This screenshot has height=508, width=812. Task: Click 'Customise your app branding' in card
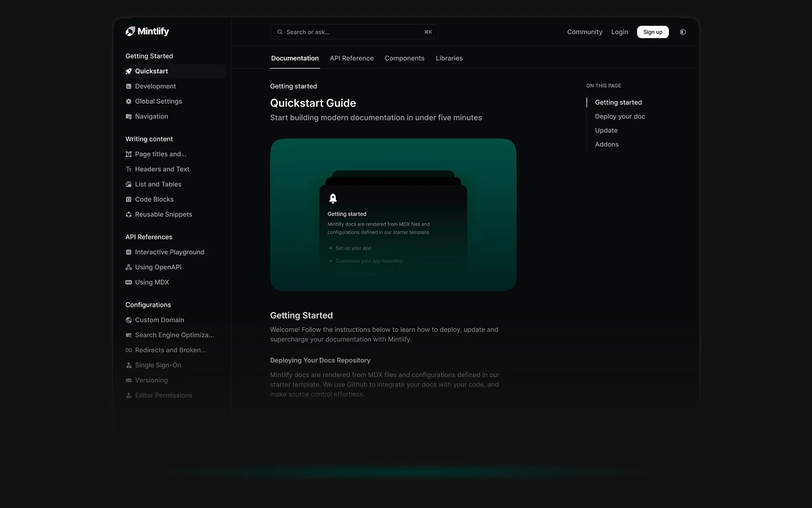368,261
